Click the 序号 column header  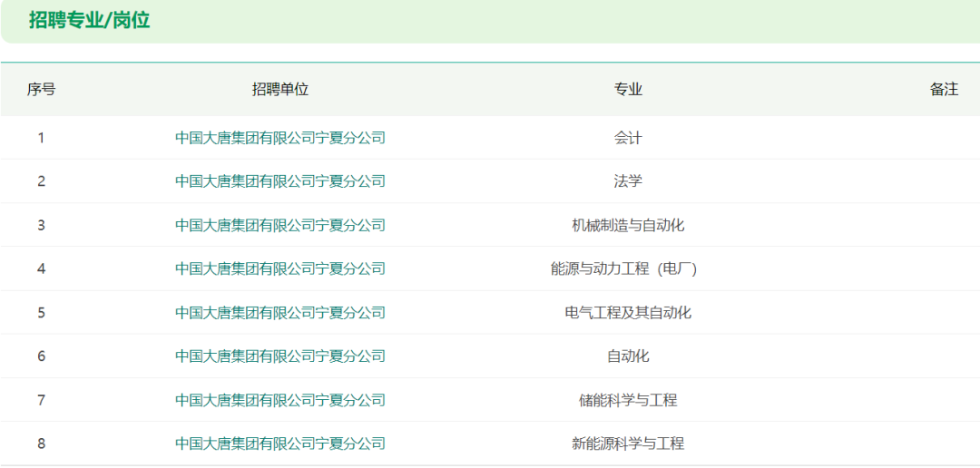pos(41,90)
